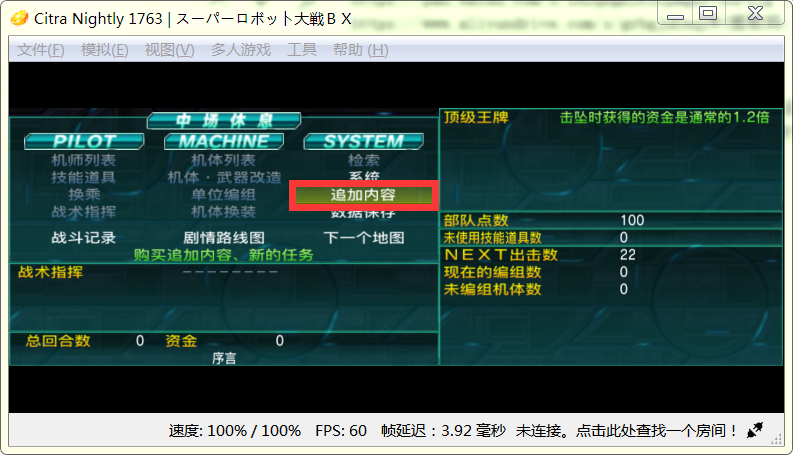Click the 总回合数 label

pyautogui.click(x=58, y=341)
